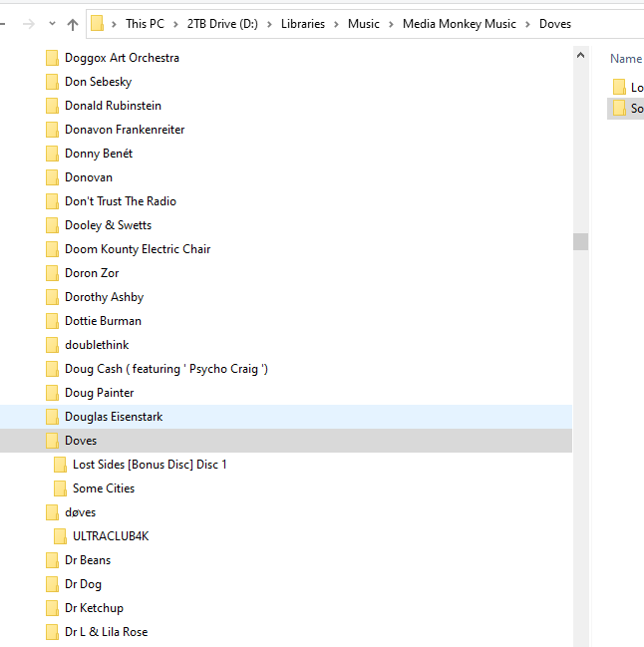
Task: Select Doug Cash featuring Psycho Craig folder
Action: click(x=166, y=369)
